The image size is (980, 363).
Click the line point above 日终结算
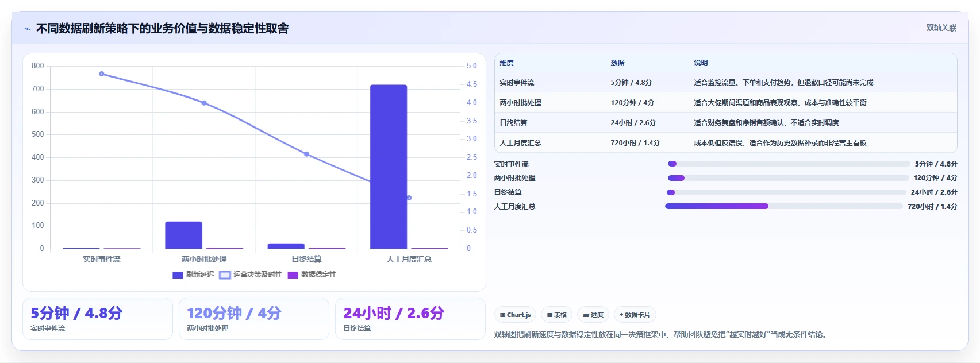point(306,154)
